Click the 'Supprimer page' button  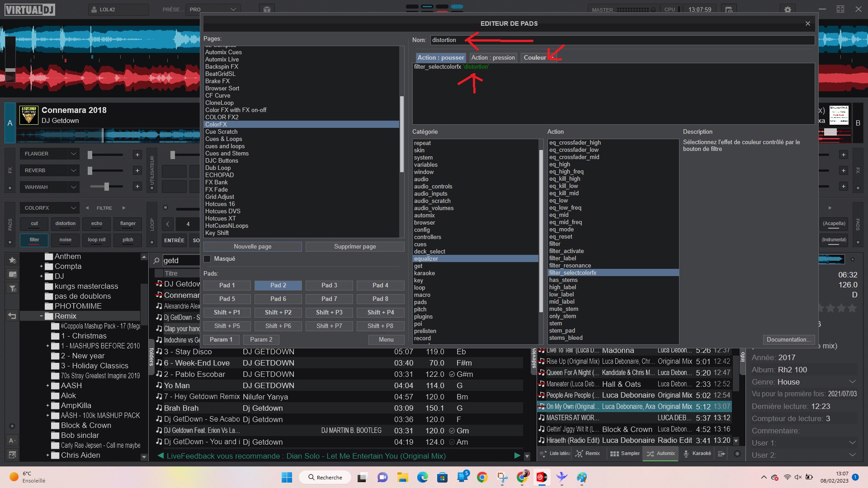[x=355, y=247]
